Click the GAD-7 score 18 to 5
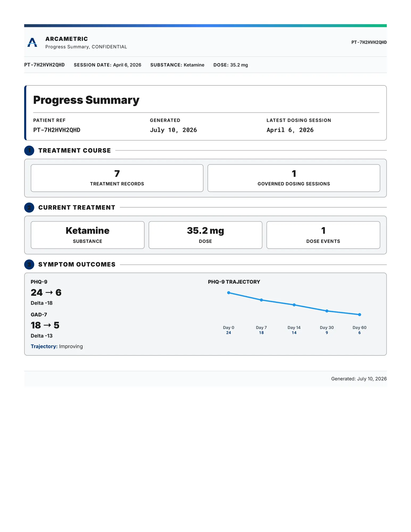Viewport: 411px width, 532px height. pos(45,325)
